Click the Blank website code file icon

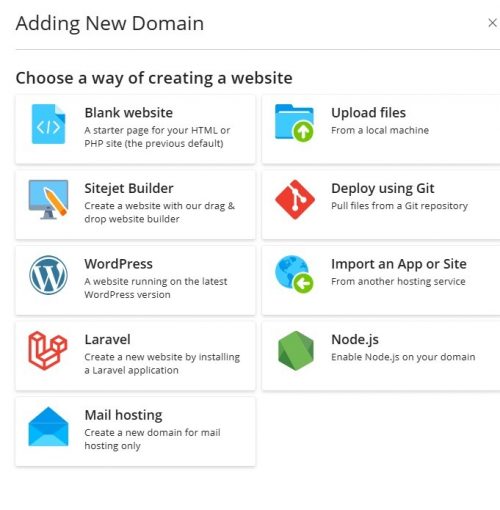tap(48, 124)
